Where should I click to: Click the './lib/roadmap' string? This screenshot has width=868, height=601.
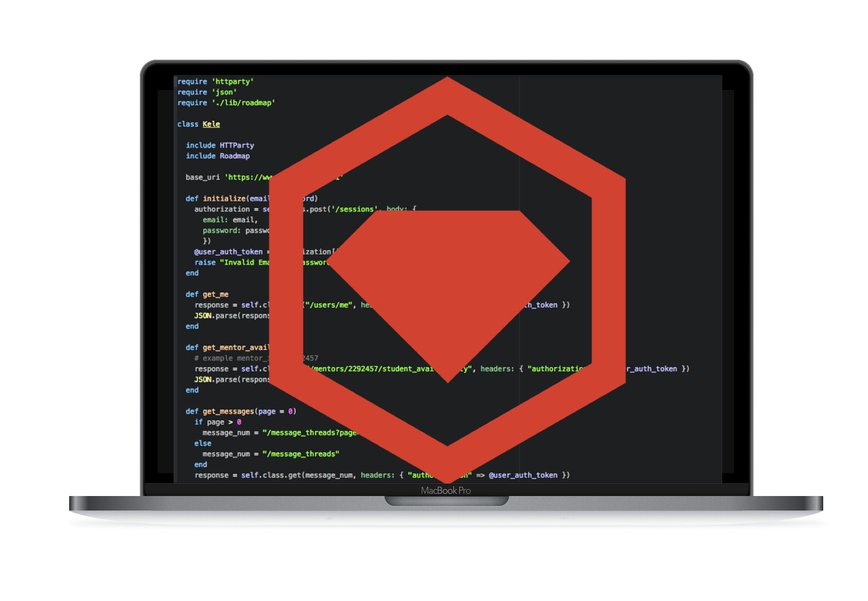(x=243, y=103)
